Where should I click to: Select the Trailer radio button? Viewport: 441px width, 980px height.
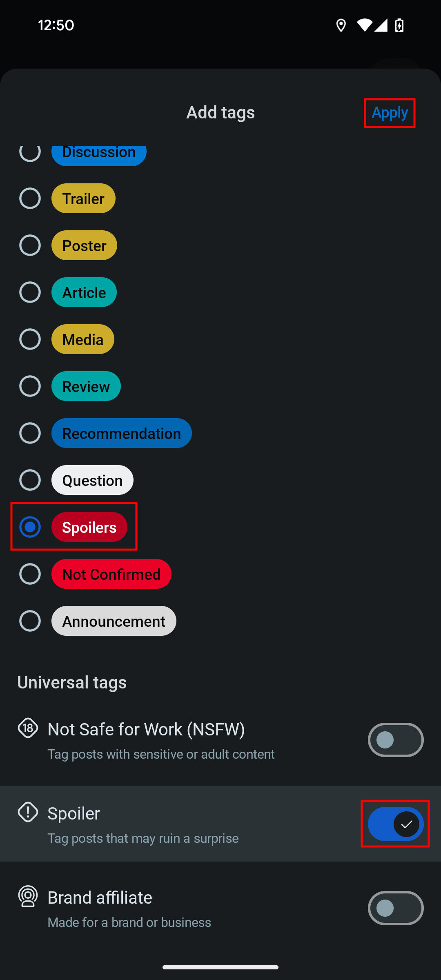(x=30, y=198)
